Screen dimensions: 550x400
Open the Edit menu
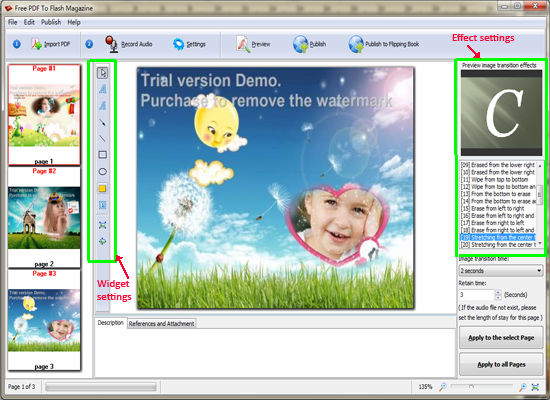tap(29, 22)
